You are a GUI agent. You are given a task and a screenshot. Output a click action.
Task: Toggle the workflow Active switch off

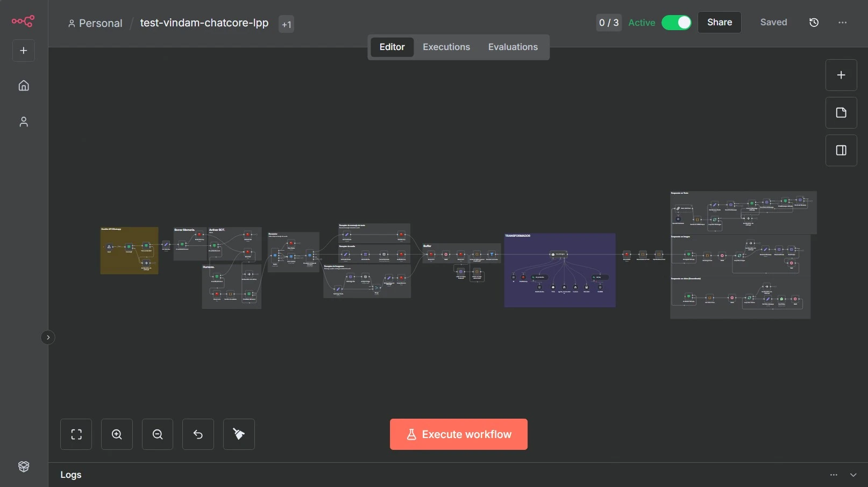[x=676, y=23]
